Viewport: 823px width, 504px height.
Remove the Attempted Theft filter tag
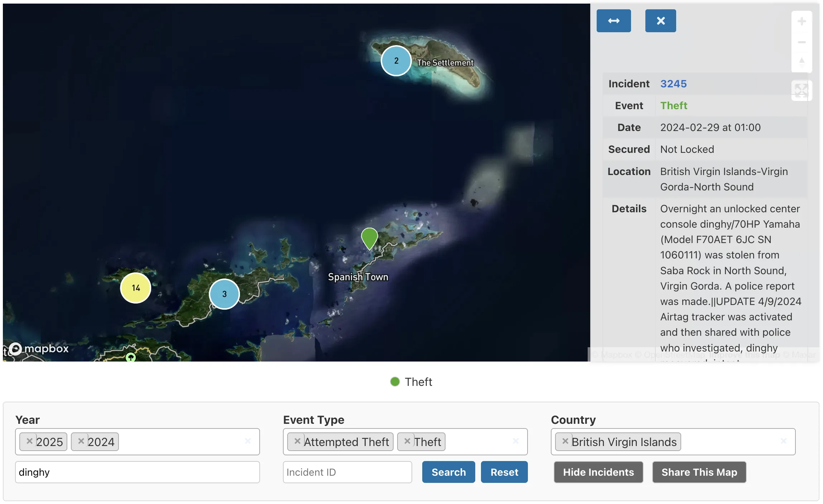pos(297,441)
